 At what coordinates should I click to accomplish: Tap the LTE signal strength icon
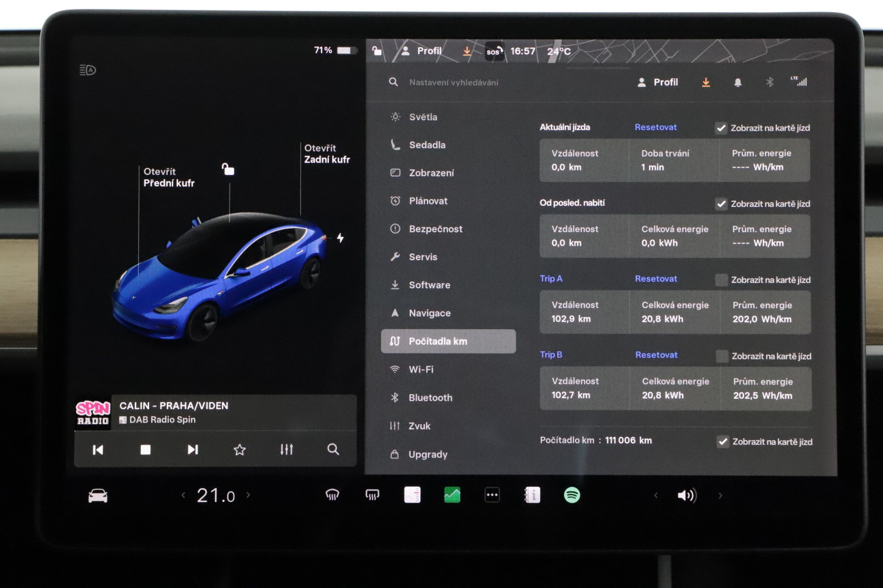799,82
